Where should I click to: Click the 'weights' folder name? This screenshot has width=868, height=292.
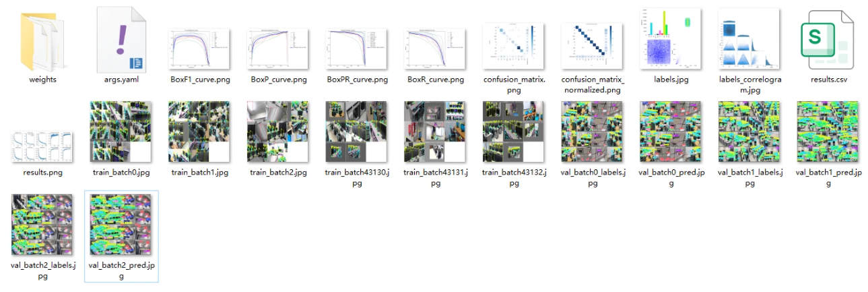[43, 80]
